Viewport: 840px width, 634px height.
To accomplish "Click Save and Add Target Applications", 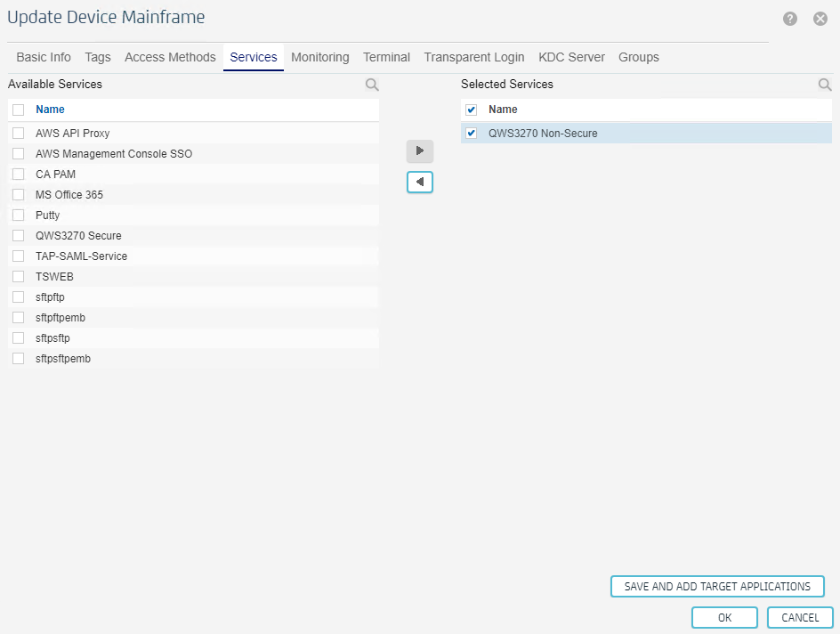I will point(717,587).
